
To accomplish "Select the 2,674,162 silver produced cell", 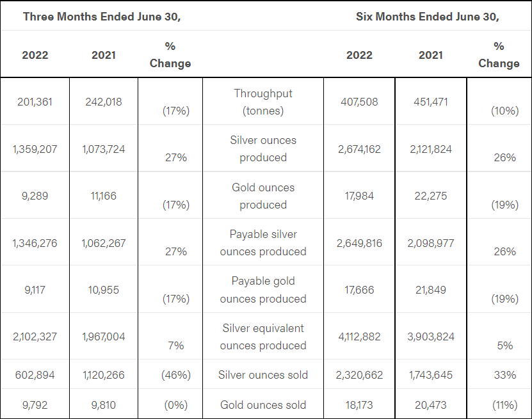I will point(359,149).
